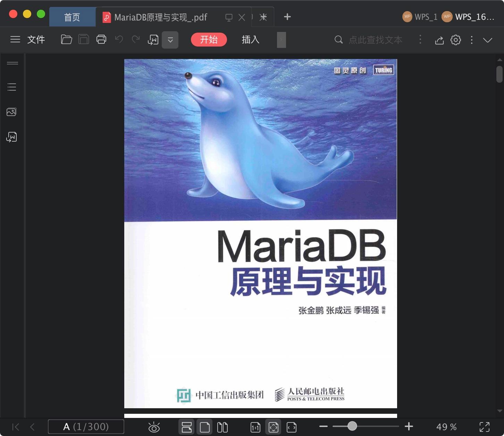Toggle fit width view
This screenshot has width=504, height=436.
(x=292, y=427)
